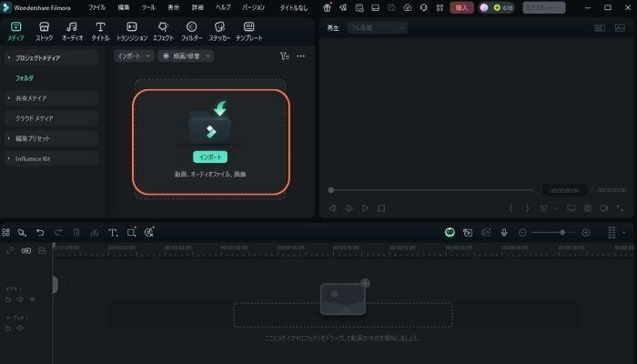637x364 pixels.
Task: Open the Effects tab
Action: [163, 31]
